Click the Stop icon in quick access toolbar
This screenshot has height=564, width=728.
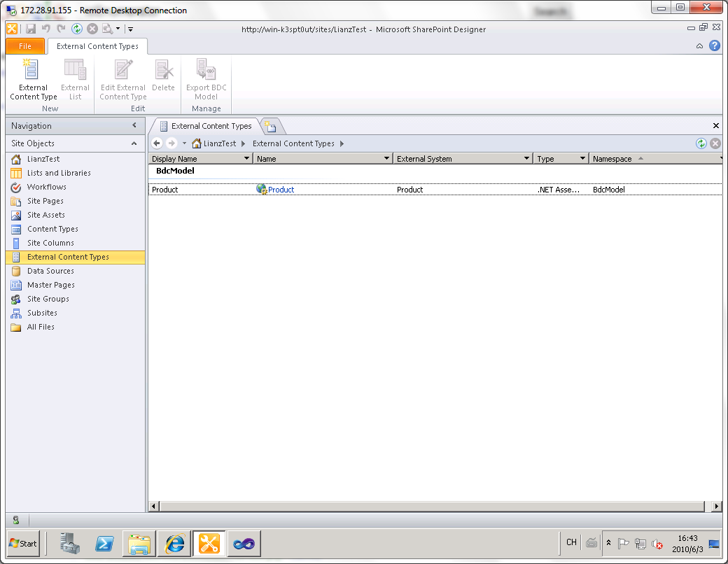coord(92,29)
